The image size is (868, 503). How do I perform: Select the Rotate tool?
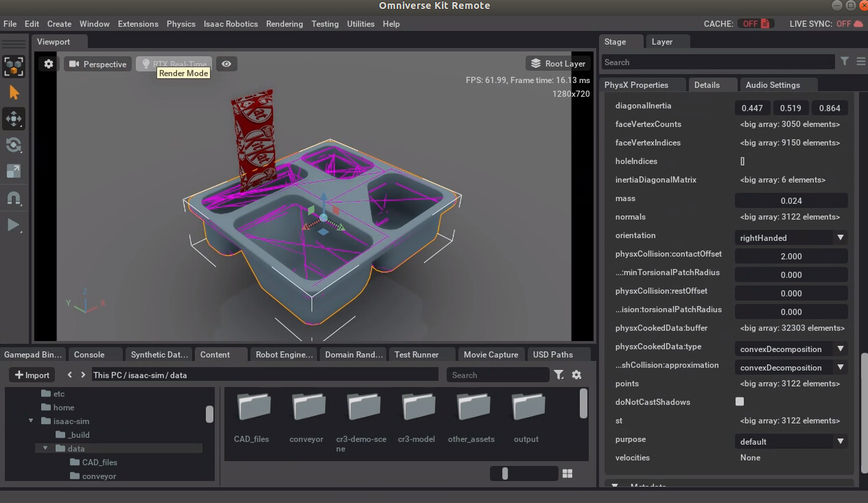(x=15, y=145)
